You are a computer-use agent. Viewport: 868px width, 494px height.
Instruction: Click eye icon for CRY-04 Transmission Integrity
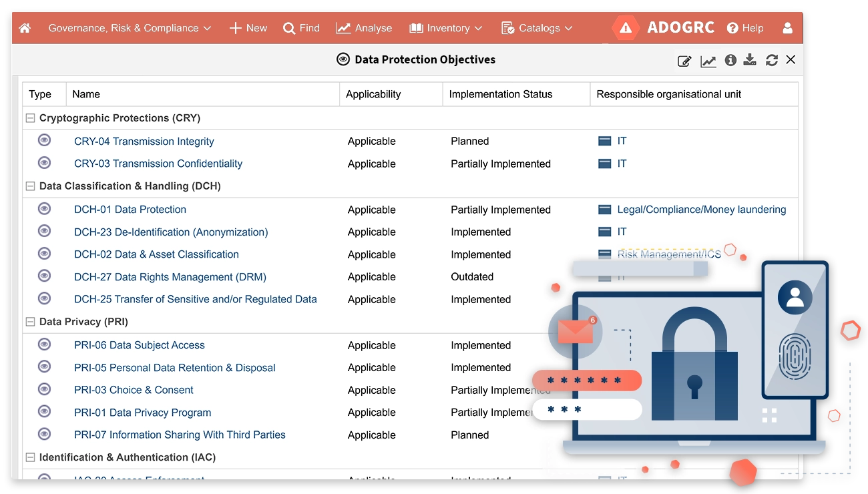click(44, 140)
